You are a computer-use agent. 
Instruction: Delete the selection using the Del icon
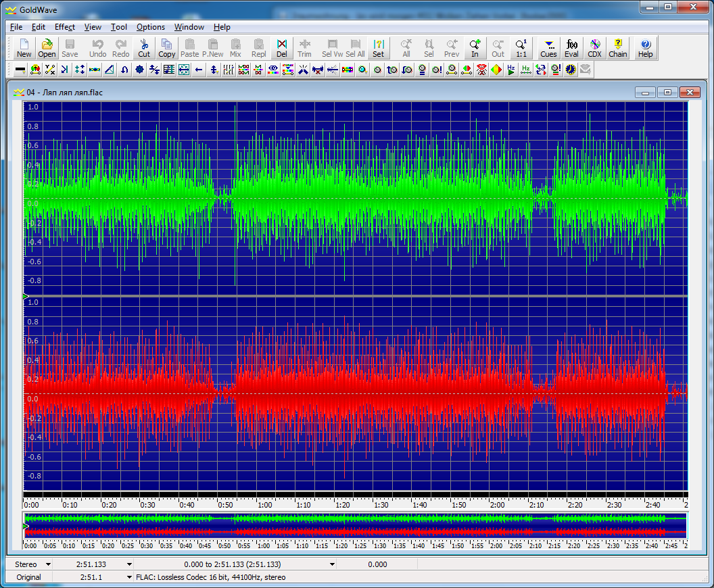282,48
